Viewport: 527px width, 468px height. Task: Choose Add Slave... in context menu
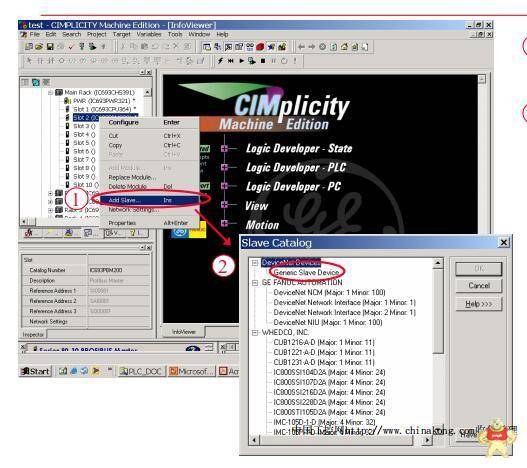point(150,200)
